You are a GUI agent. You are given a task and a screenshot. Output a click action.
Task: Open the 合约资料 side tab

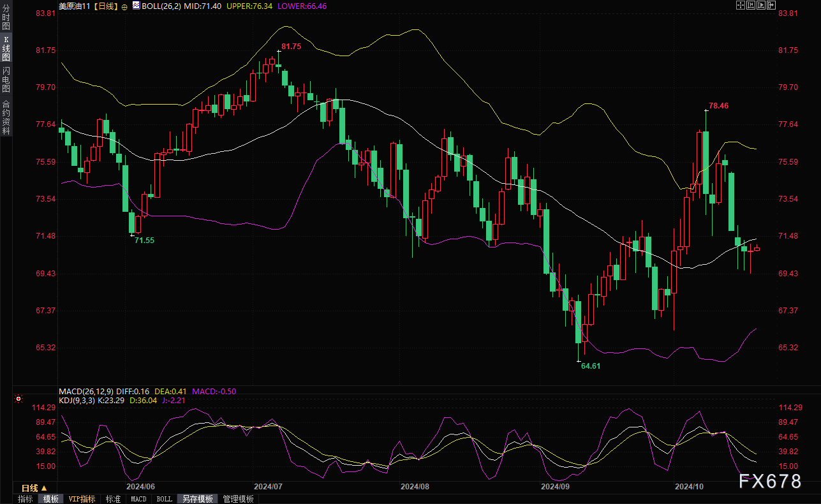(6, 117)
